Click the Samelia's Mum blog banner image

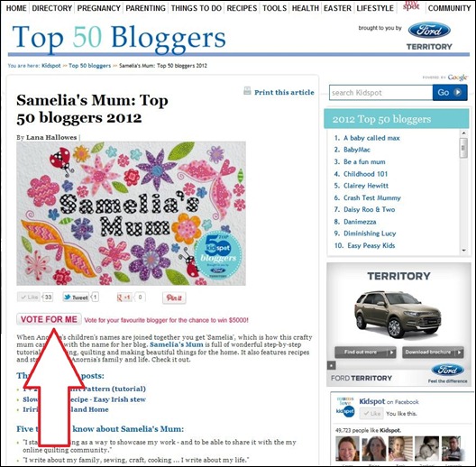point(131,214)
